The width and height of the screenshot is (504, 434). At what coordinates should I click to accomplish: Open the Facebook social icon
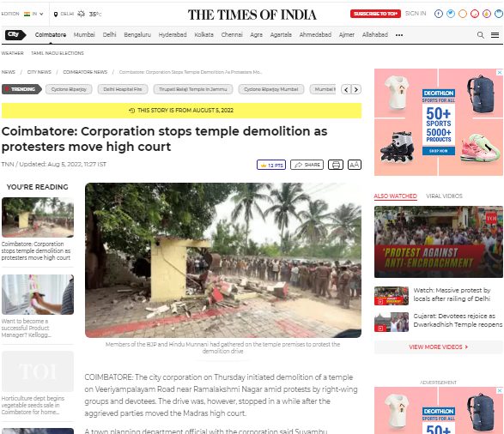[x=439, y=14]
